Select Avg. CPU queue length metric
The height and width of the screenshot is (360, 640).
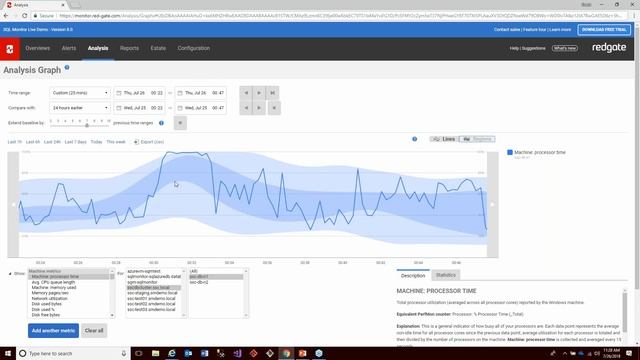click(53, 282)
